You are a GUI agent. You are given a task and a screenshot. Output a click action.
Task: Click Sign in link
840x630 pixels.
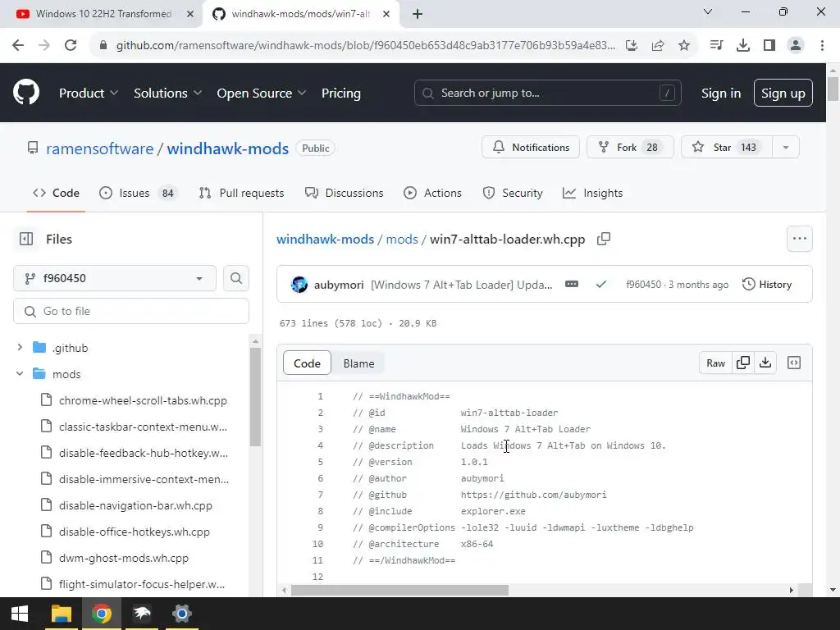[721, 94]
